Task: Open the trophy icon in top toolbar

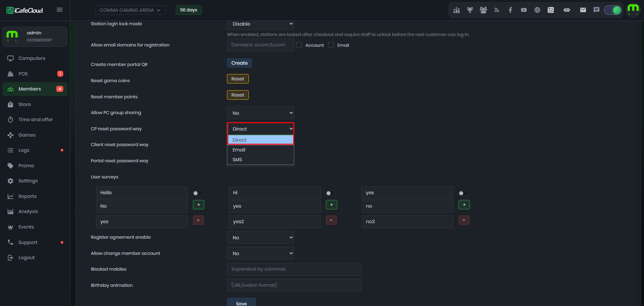Action: [x=470, y=10]
